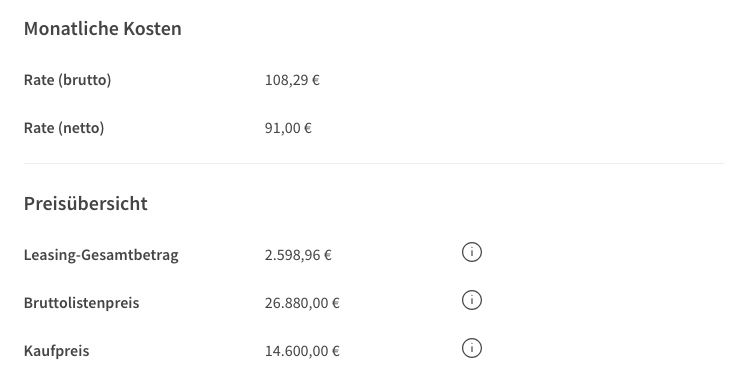This screenshot has width=751, height=382.
Task: Click the Bruttolistenpreis label
Action: (x=81, y=303)
